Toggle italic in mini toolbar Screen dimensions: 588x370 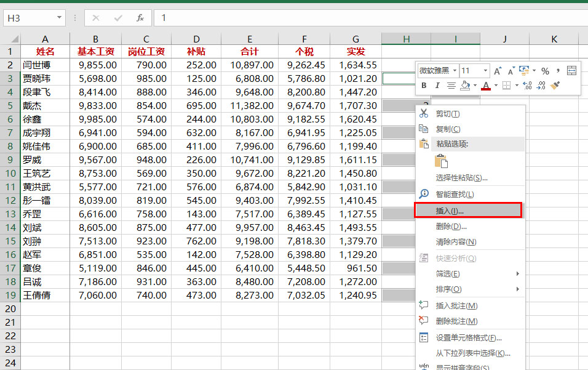[x=437, y=86]
